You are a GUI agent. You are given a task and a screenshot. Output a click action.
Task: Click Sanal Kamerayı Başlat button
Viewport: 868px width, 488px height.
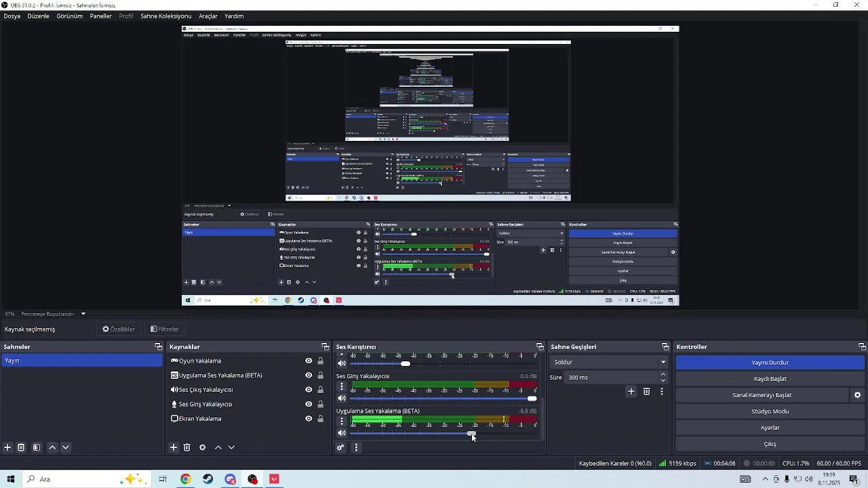(x=762, y=395)
